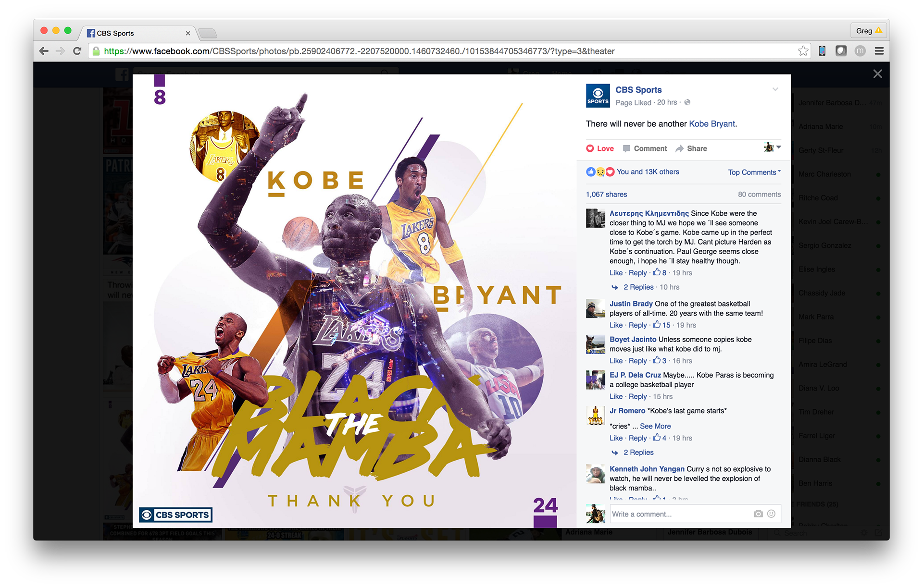
Task: Reload the page in browser
Action: [77, 51]
